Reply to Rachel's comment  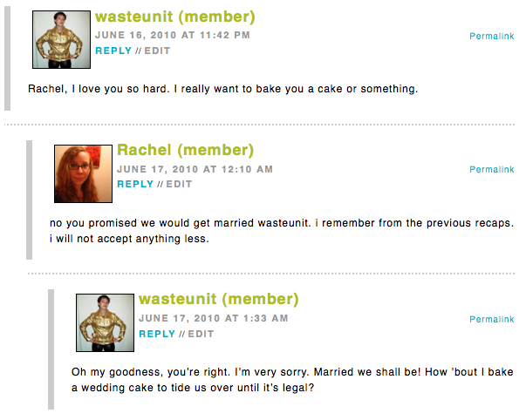pyautogui.click(x=135, y=184)
